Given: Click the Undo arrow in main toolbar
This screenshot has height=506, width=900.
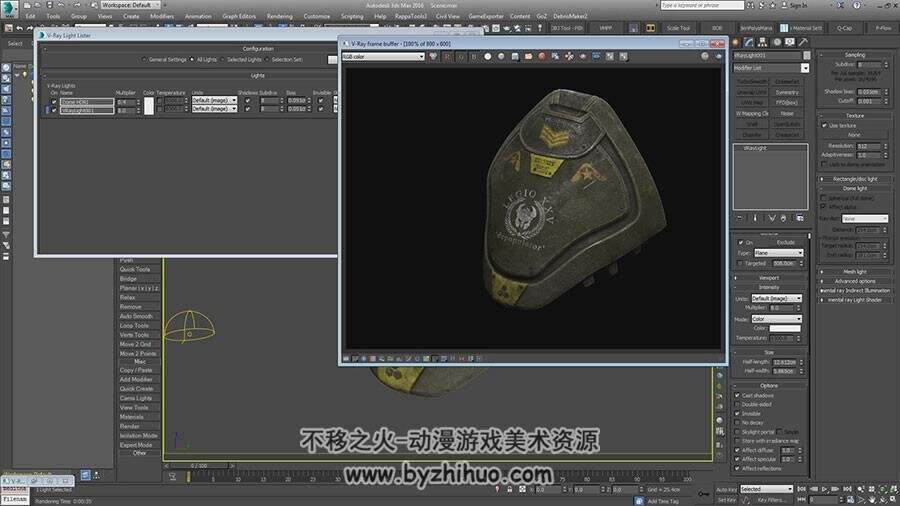Looking at the screenshot, I should (x=19, y=28).
